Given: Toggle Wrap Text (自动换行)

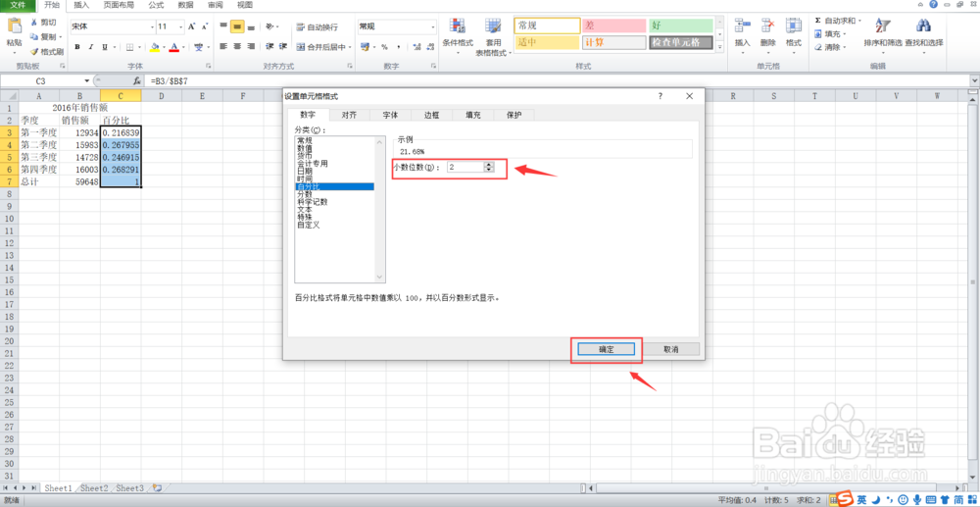Looking at the screenshot, I should tap(318, 26).
